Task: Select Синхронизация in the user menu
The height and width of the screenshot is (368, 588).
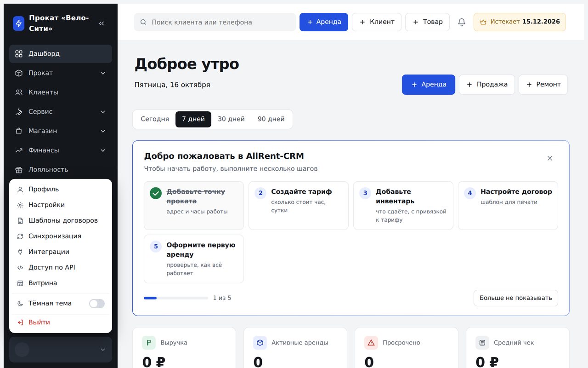Action: (61, 236)
